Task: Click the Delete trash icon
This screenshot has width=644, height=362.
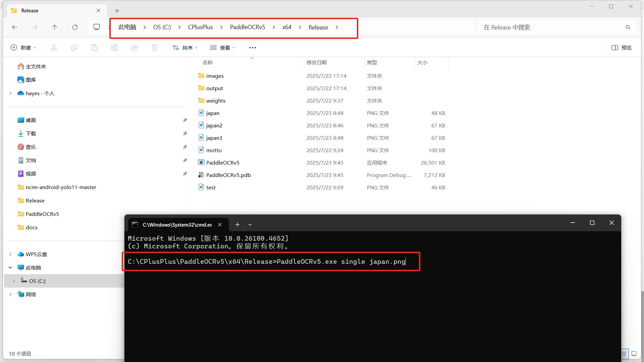Action: click(155, 48)
